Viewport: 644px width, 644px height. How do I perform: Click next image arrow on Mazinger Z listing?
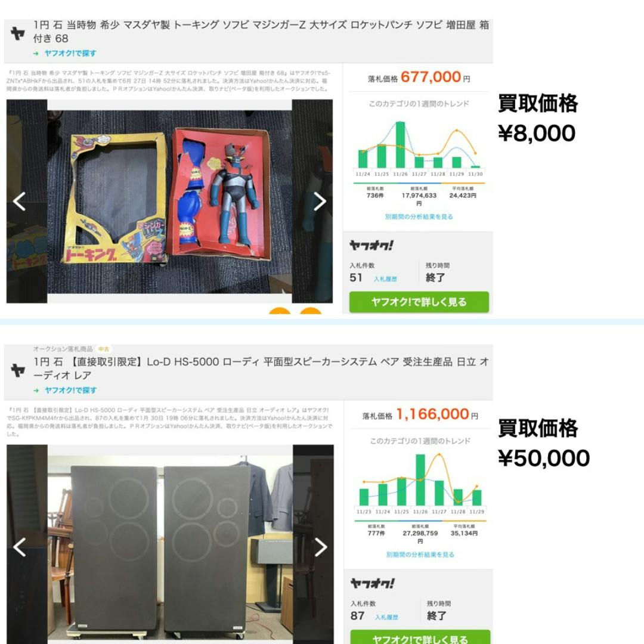320,202
